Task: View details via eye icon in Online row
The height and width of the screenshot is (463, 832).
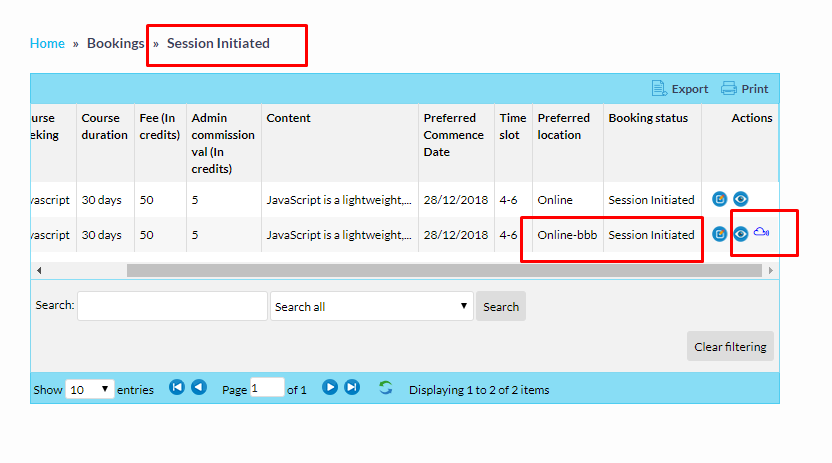Action: click(741, 199)
